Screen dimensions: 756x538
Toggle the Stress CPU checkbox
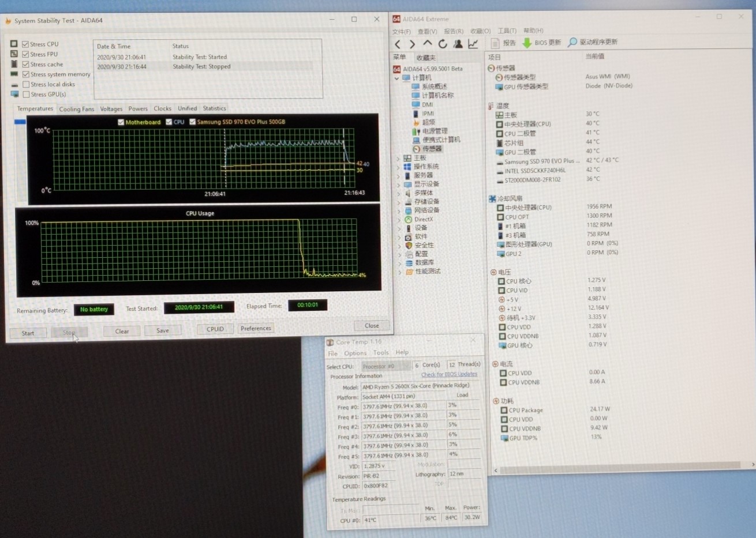point(25,44)
